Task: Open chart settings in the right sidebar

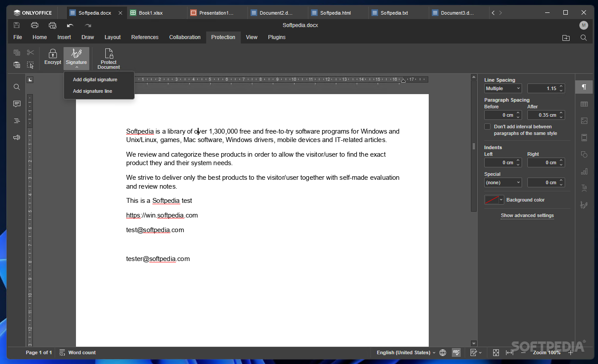Action: pyautogui.click(x=584, y=171)
